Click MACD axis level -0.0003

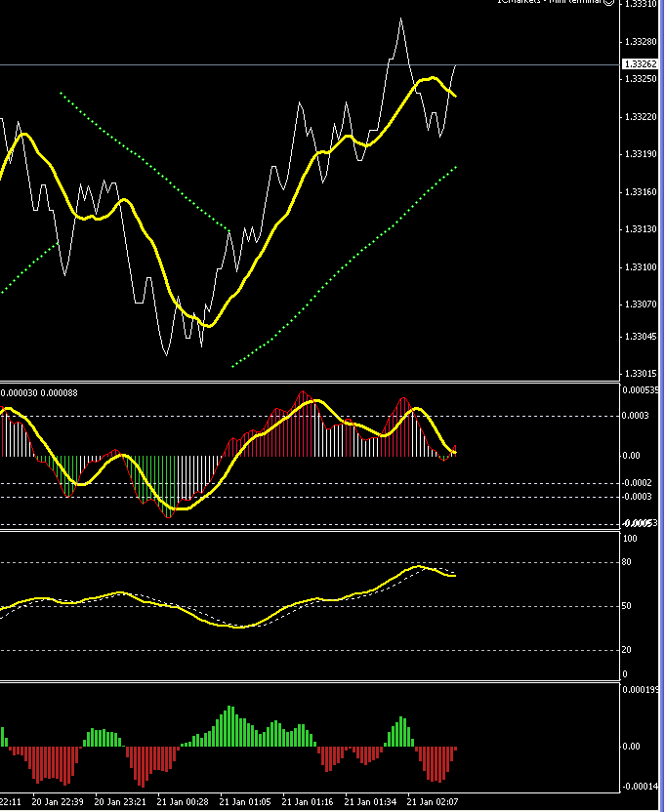(x=637, y=497)
